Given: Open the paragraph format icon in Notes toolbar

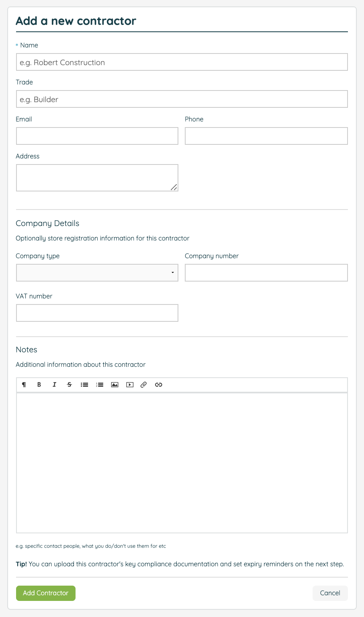Looking at the screenshot, I should coord(24,385).
